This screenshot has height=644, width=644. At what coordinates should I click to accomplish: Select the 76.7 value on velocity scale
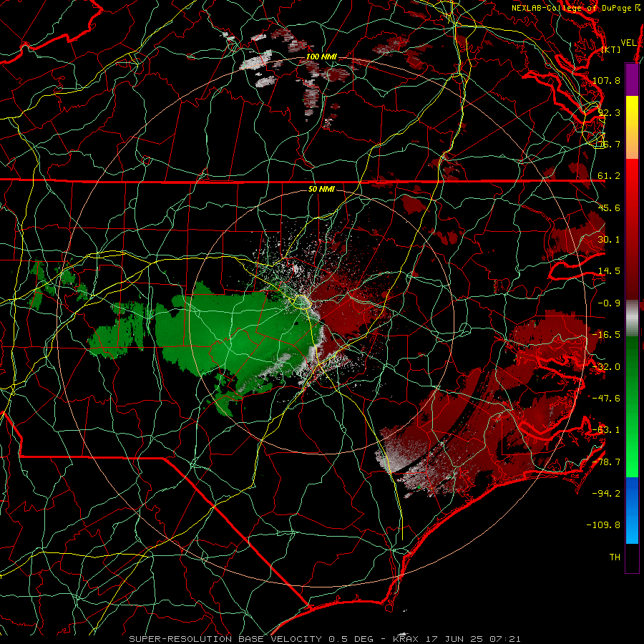[609, 144]
